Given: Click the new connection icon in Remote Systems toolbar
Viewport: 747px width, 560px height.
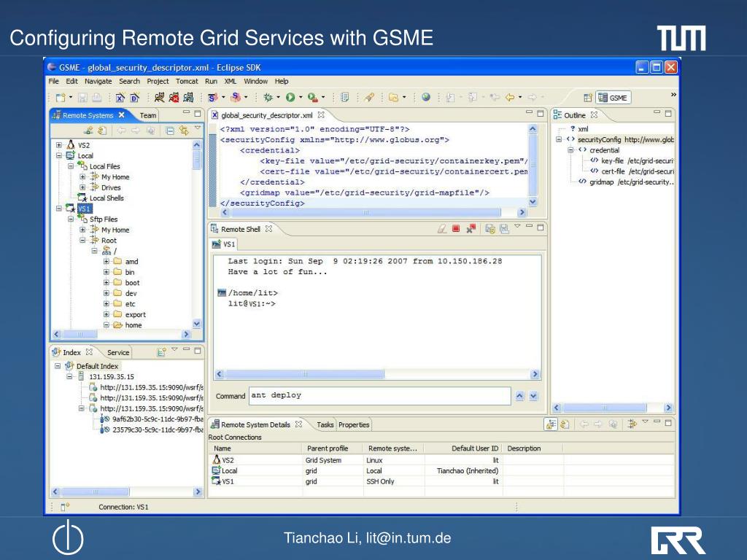Looking at the screenshot, I should pos(88,131).
